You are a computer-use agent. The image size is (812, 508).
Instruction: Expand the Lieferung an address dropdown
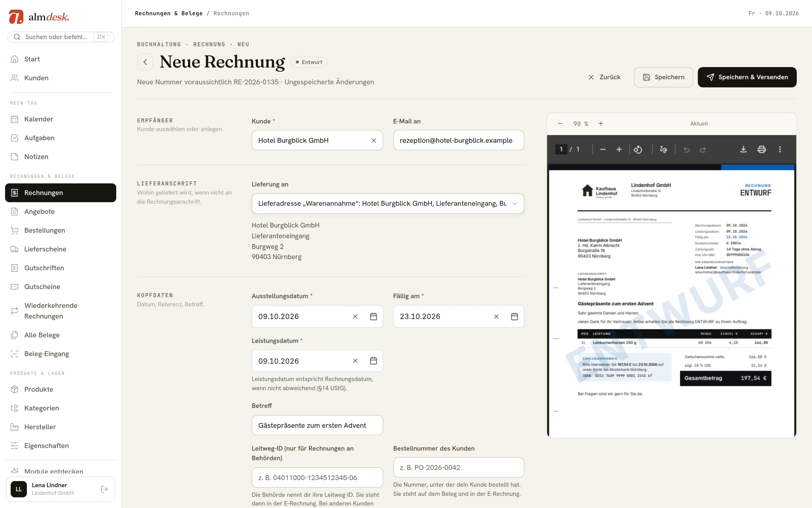tap(387, 204)
